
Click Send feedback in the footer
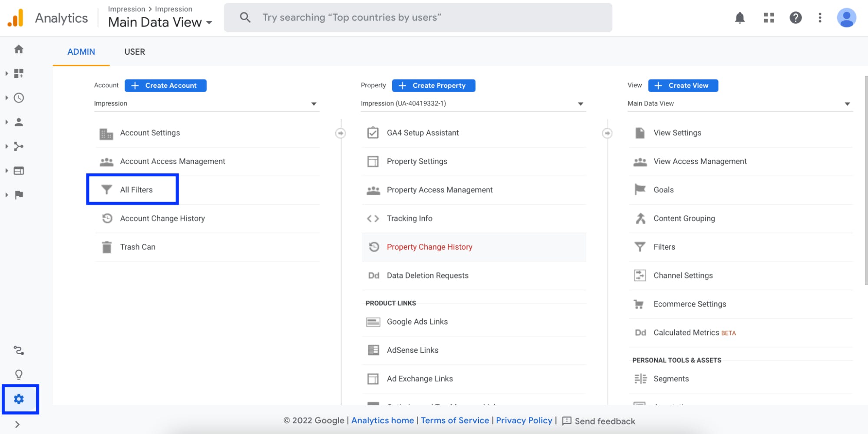(x=598, y=421)
